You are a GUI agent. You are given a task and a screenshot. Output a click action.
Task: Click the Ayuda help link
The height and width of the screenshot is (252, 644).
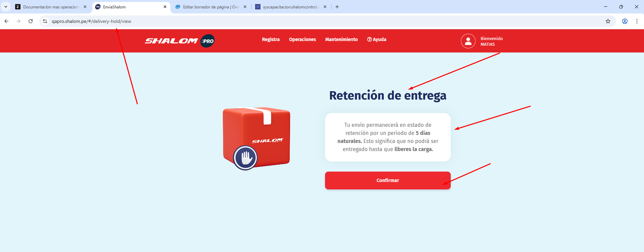click(376, 39)
